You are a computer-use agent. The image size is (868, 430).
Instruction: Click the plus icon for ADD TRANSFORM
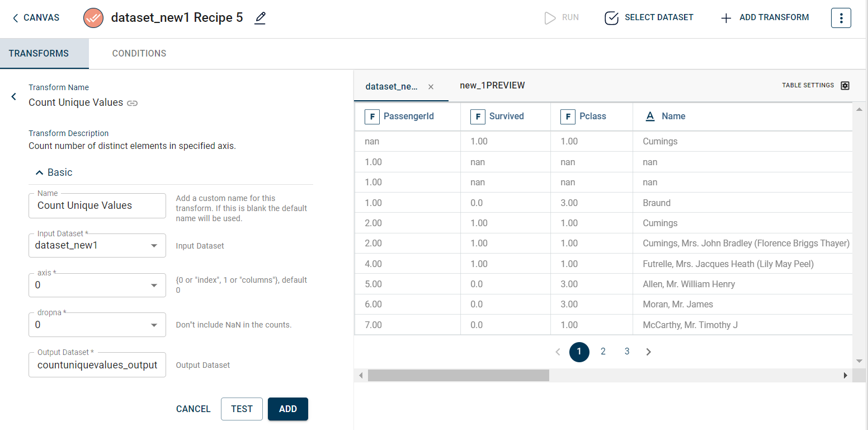(x=725, y=17)
